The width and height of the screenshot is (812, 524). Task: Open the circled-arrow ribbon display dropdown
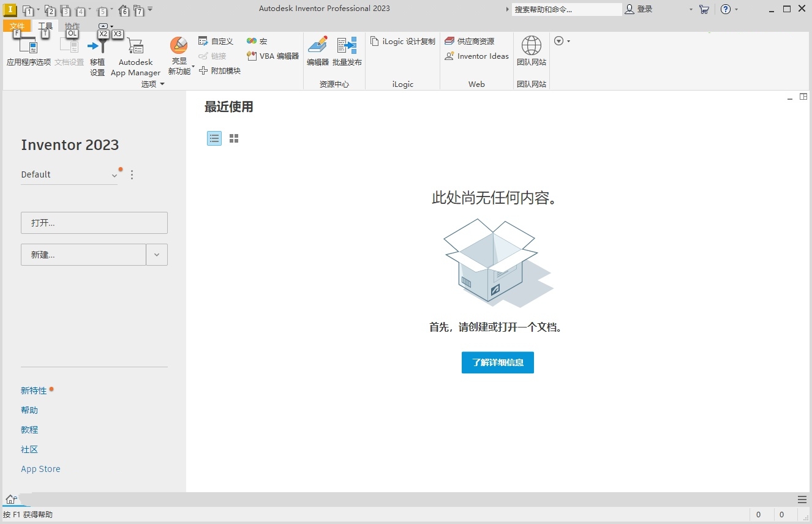(562, 41)
